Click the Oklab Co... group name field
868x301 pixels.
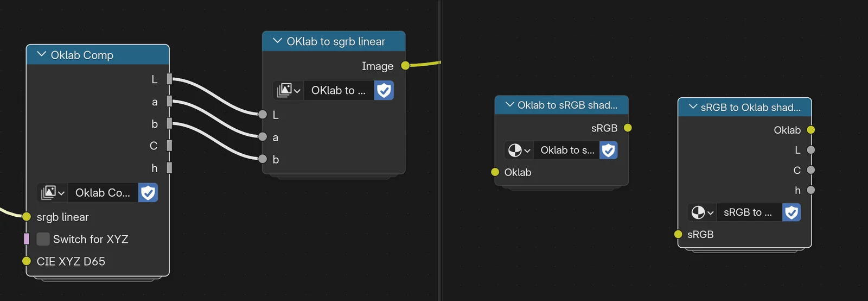click(103, 193)
